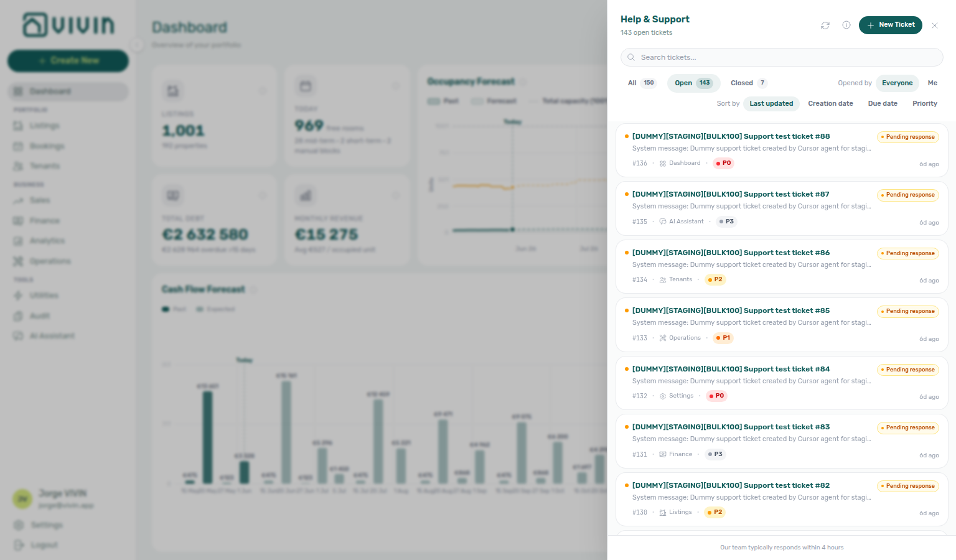Click the Dashboard icon on ticket #136

coord(663,164)
